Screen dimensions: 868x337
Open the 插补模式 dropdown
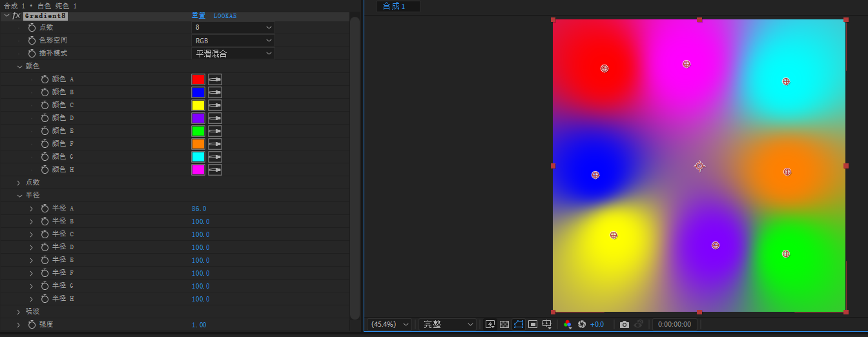233,53
